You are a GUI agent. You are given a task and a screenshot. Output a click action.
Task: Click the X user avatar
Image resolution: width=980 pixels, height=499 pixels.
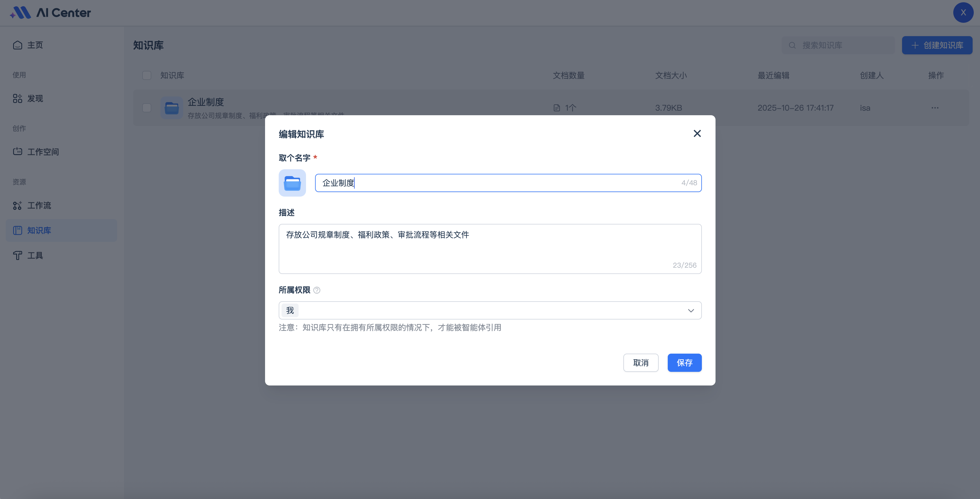pyautogui.click(x=963, y=13)
